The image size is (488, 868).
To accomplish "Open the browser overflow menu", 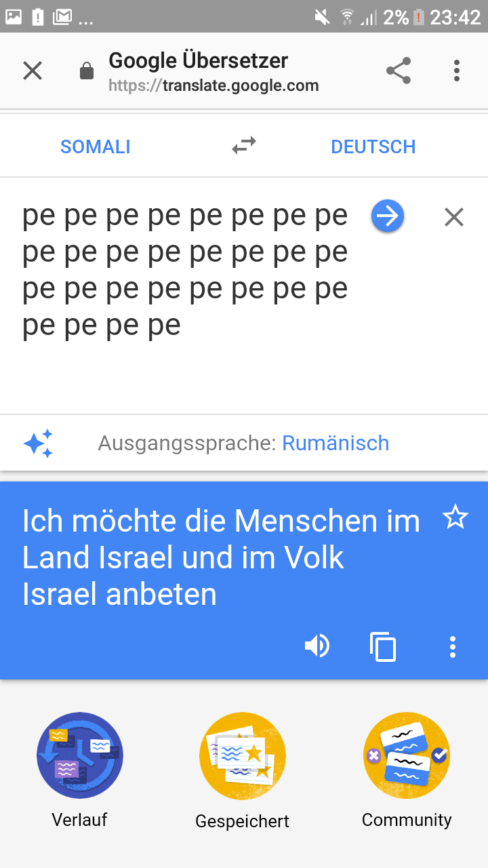I will pos(456,71).
